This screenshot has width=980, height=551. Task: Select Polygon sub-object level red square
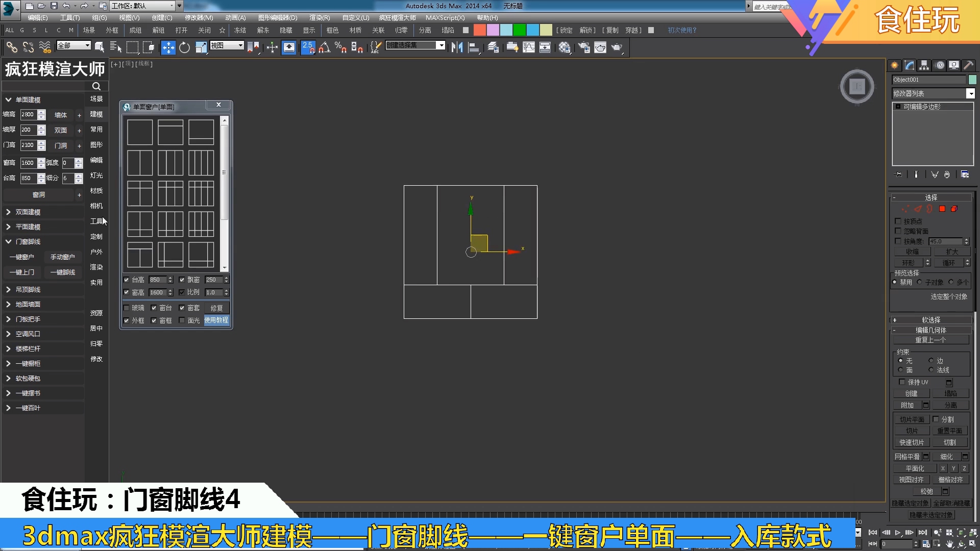click(942, 209)
